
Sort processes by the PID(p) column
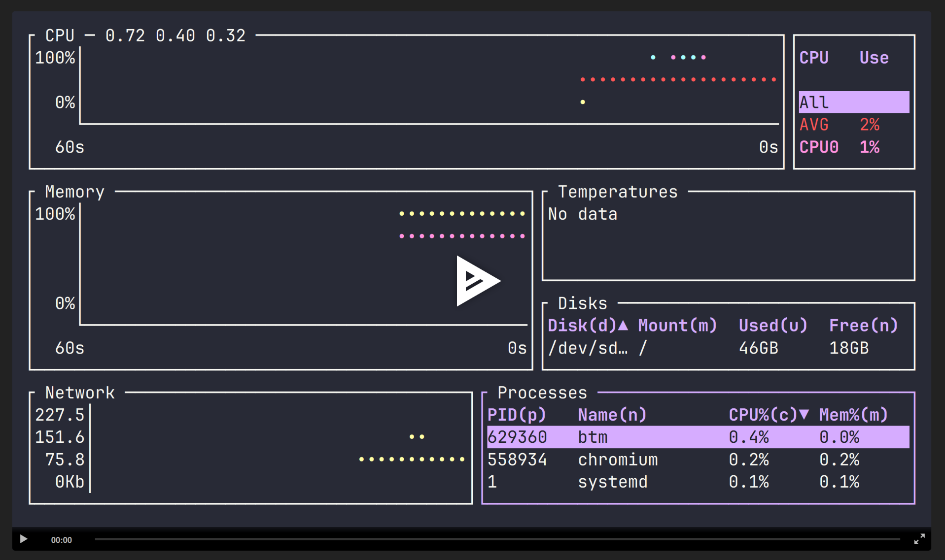coord(517,415)
